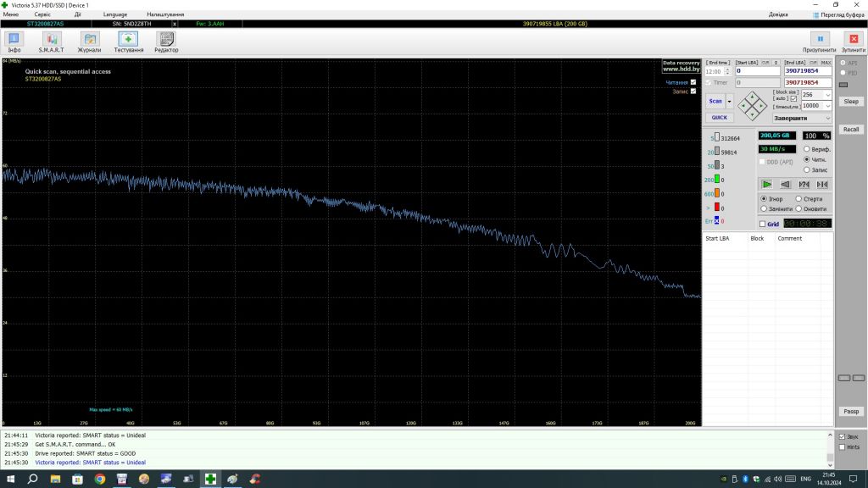Click the green 200 ms block swatch
Image resolution: width=868 pixels, height=488 pixels.
click(717, 179)
